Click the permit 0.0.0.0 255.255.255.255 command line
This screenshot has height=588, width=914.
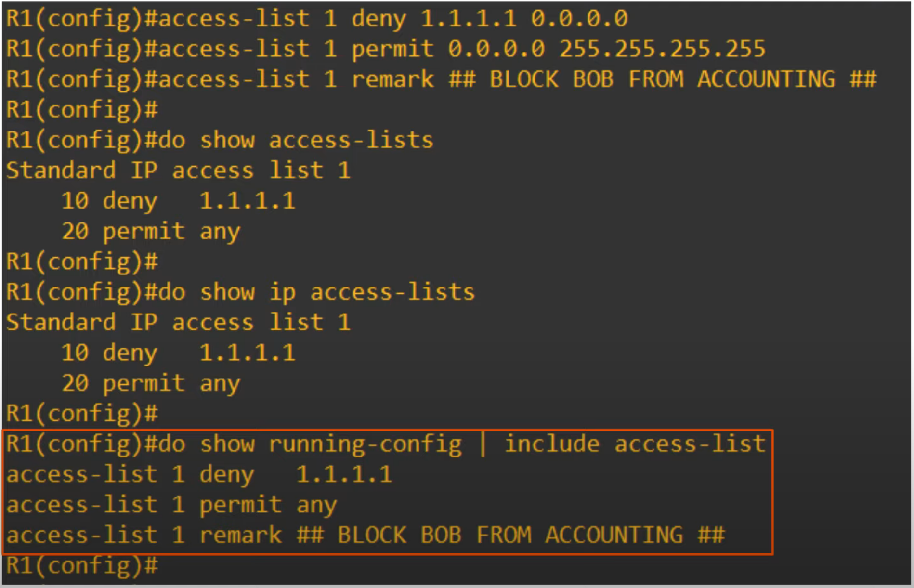[x=385, y=49]
